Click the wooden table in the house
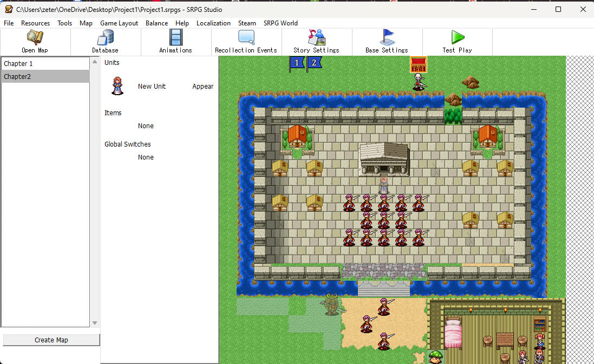The width and height of the screenshot is (594, 364). [505, 341]
